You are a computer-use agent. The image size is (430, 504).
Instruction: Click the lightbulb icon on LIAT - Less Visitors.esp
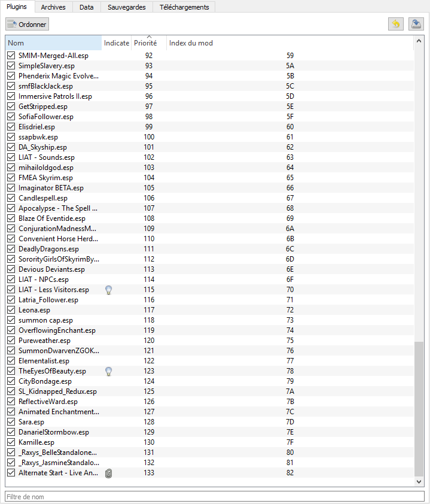tap(108, 290)
